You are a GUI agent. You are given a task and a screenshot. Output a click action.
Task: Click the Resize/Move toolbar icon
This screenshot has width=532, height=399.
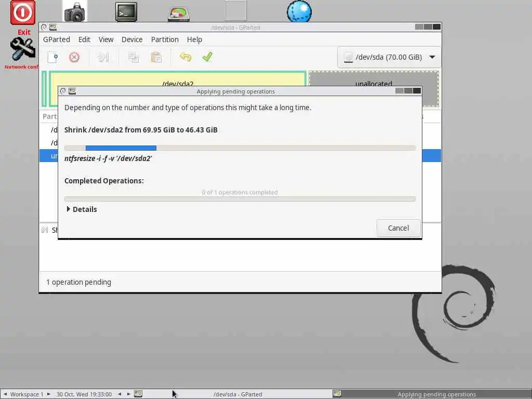point(103,57)
